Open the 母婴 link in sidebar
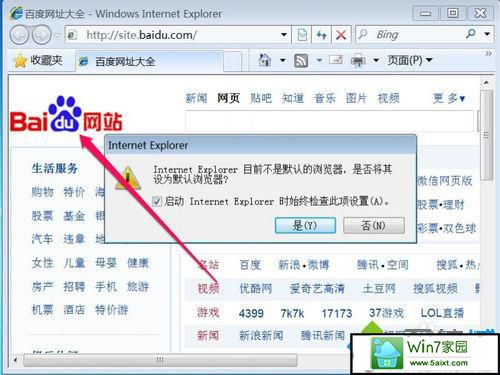Screen dimensions: 500x375 tap(106, 263)
